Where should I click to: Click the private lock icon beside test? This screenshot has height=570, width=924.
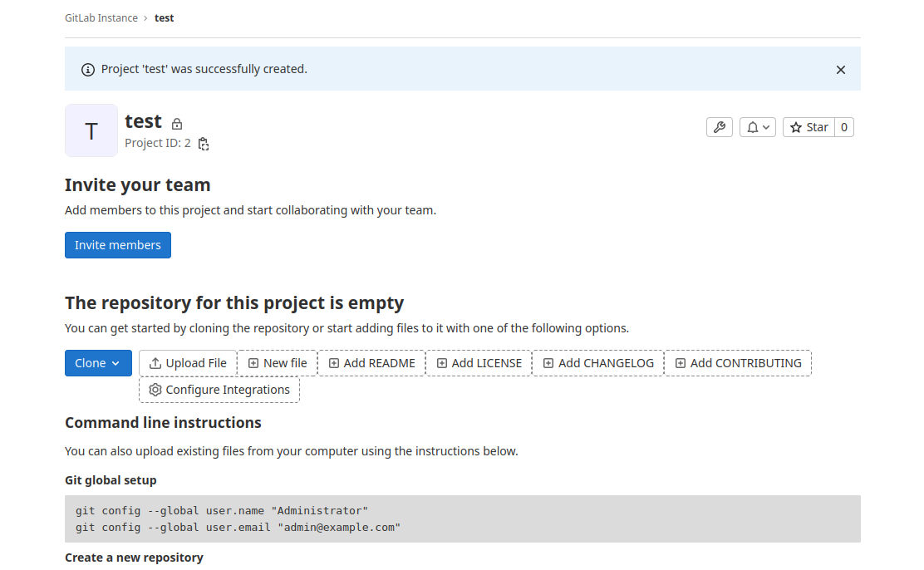pos(177,124)
